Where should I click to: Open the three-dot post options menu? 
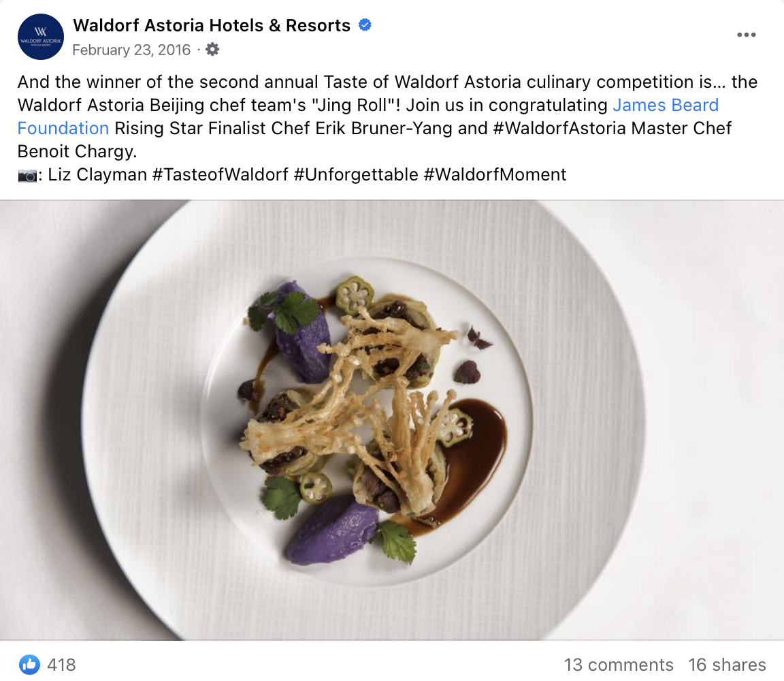pos(746,35)
